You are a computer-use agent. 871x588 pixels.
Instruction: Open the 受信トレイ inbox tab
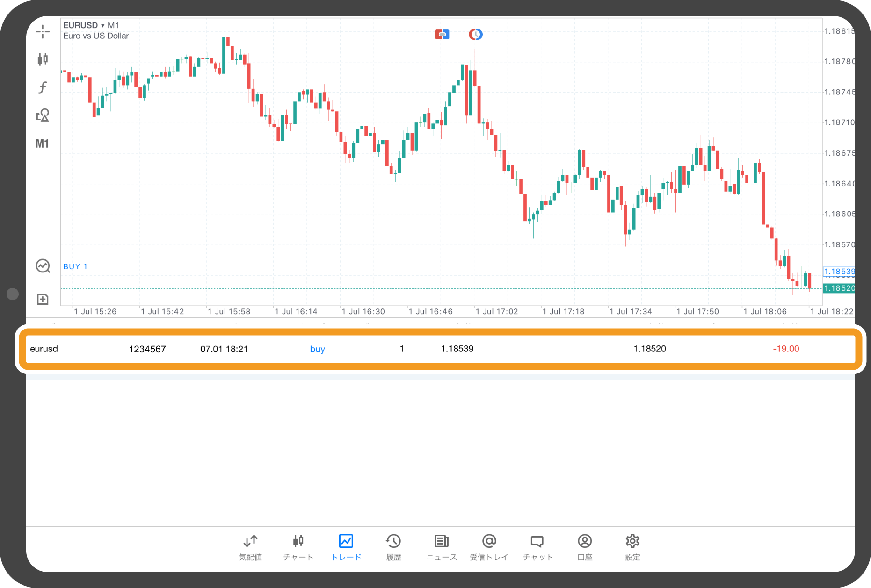(x=489, y=547)
